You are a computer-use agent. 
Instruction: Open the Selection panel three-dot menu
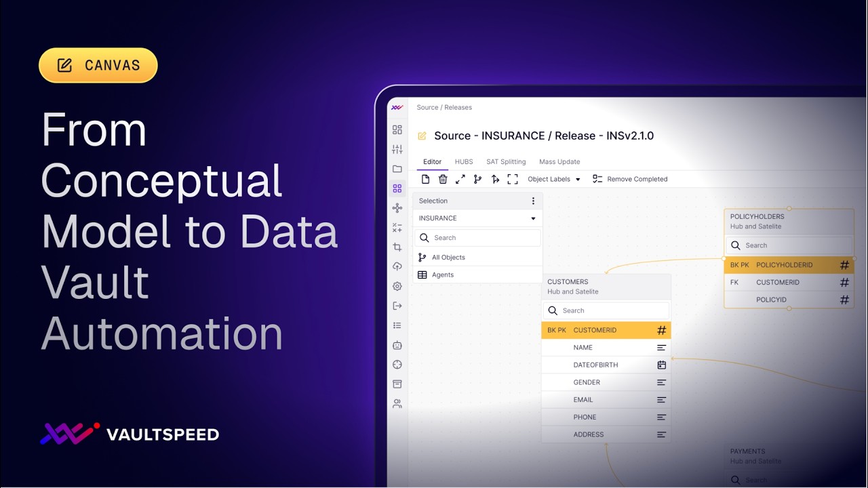(x=533, y=201)
